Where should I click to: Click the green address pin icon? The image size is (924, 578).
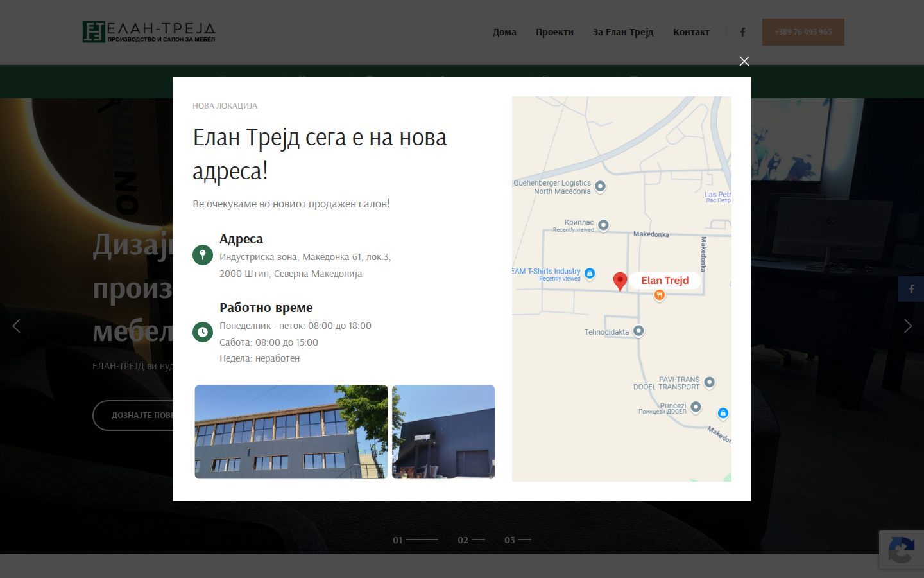tap(203, 255)
